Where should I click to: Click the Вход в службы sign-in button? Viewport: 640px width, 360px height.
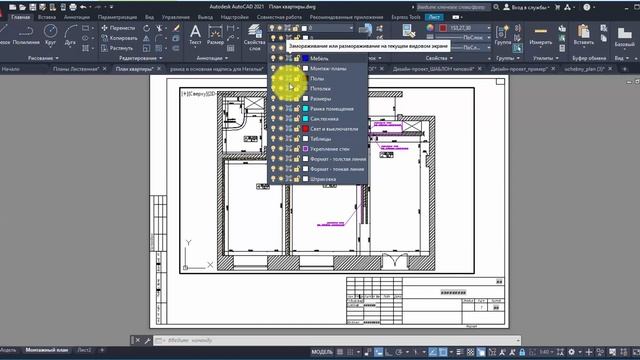[x=527, y=7]
